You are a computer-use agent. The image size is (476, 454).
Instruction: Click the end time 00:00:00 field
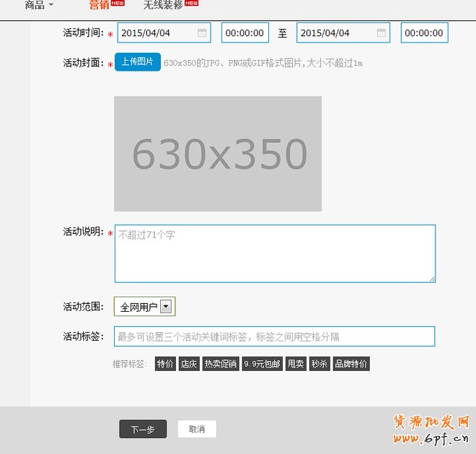pos(424,33)
